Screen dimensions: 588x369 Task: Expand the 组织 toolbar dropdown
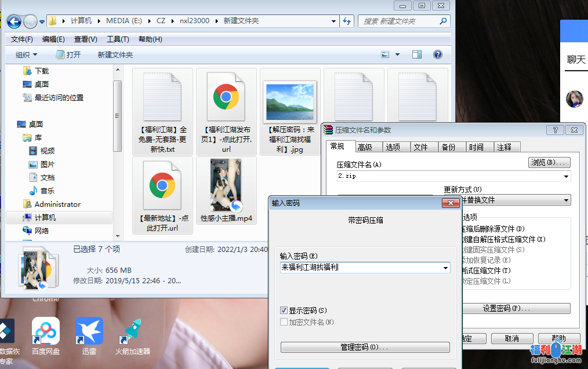click(27, 54)
